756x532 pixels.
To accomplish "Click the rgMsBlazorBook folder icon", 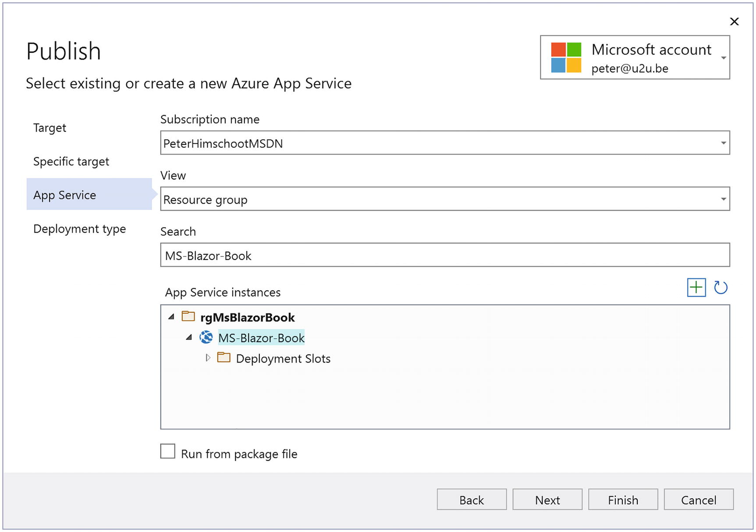I will click(188, 316).
